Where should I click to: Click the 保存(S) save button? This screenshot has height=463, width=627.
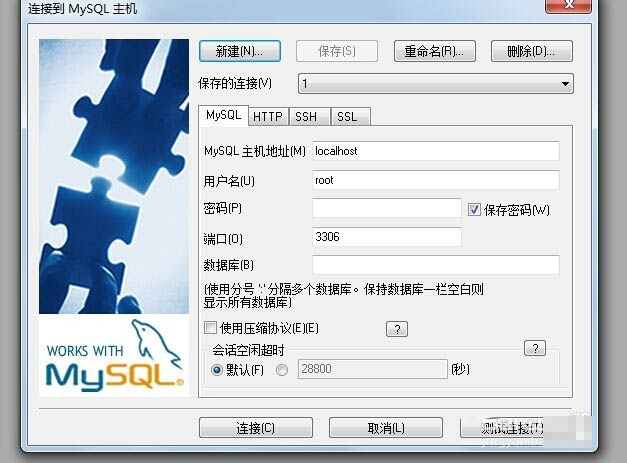[337, 51]
